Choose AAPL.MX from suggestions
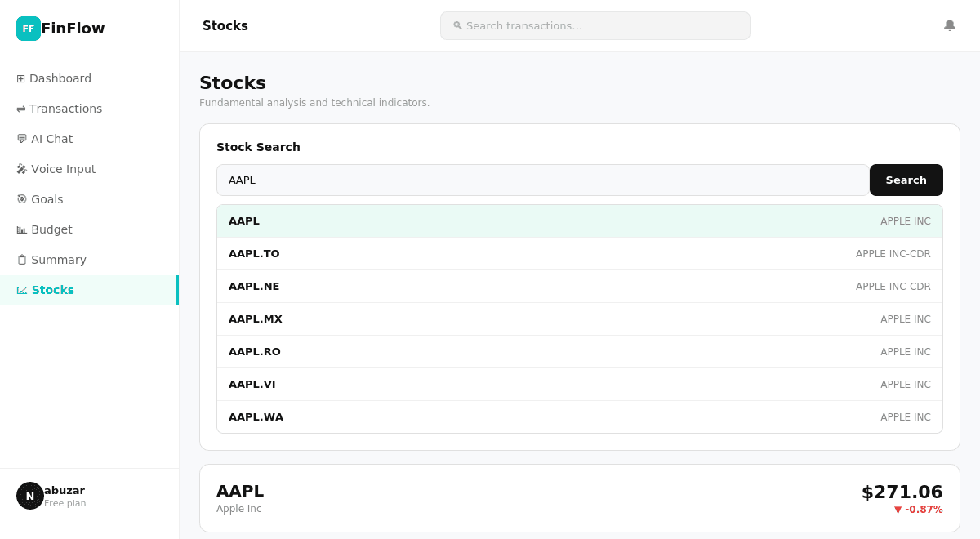This screenshot has width=980, height=539. [x=580, y=319]
